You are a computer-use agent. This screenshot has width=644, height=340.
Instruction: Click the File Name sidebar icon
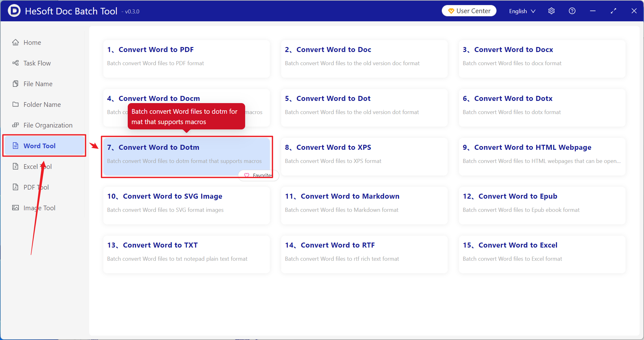pyautogui.click(x=15, y=84)
